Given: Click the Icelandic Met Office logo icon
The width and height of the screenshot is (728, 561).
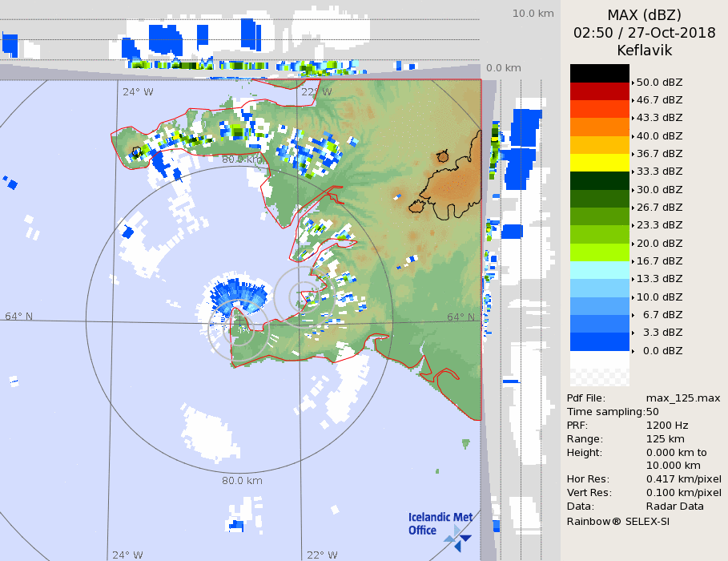Looking at the screenshot, I should coord(458,537).
